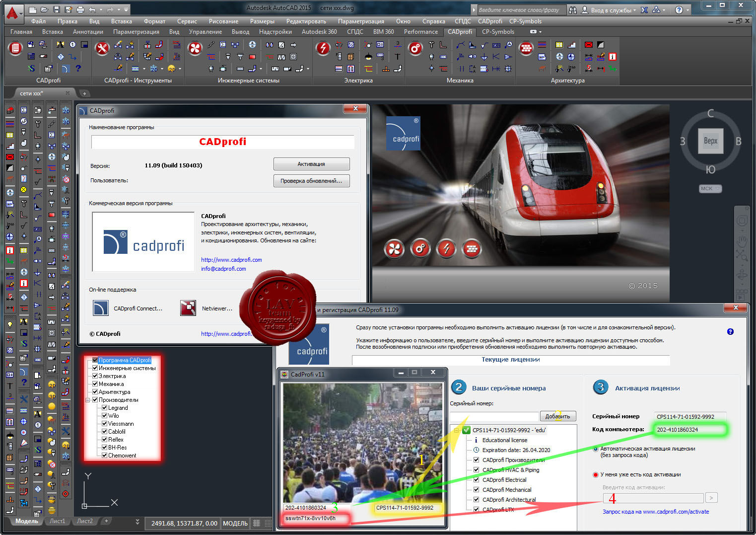
Task: Click the lightning button on the splash image
Action: pyautogui.click(x=446, y=249)
